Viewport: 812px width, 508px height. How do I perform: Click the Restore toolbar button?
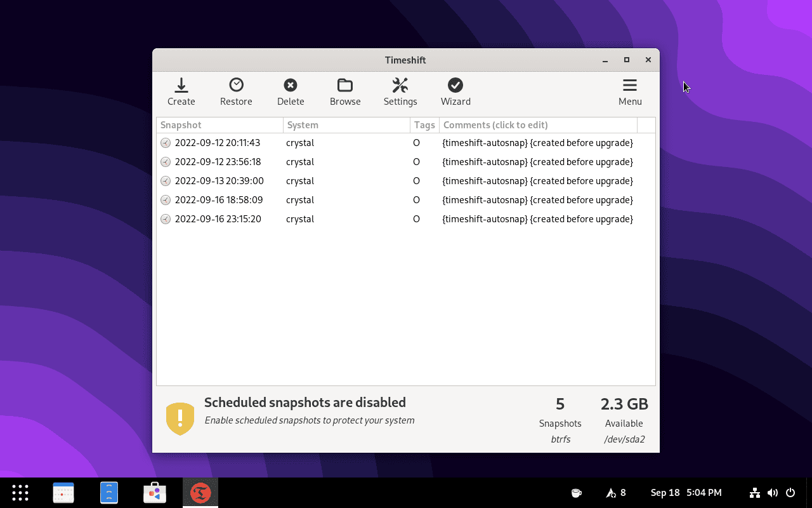coord(236,92)
